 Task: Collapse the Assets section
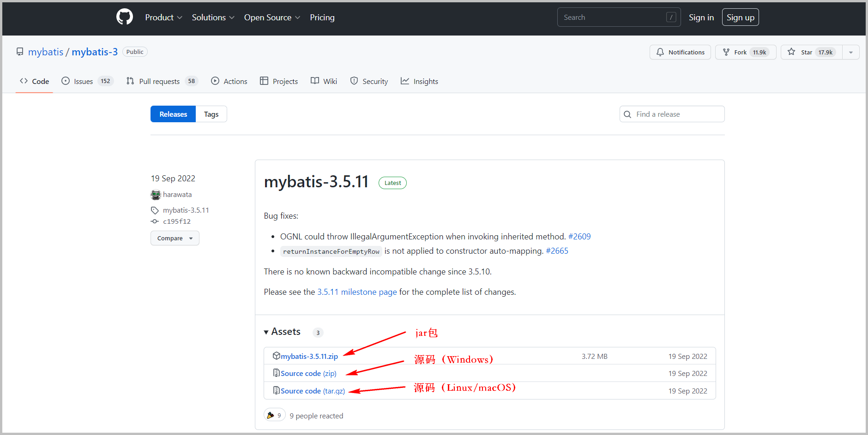tap(282, 332)
